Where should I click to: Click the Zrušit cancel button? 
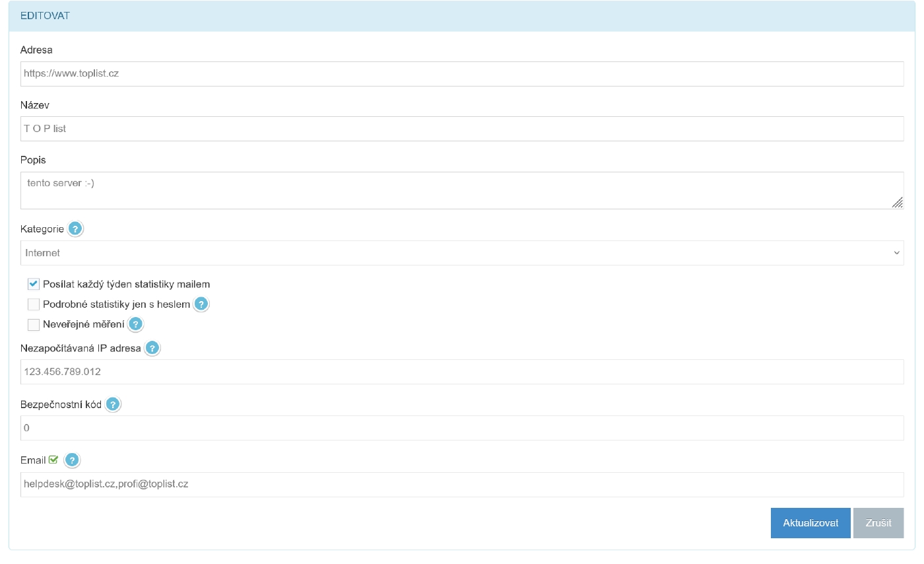(x=878, y=523)
